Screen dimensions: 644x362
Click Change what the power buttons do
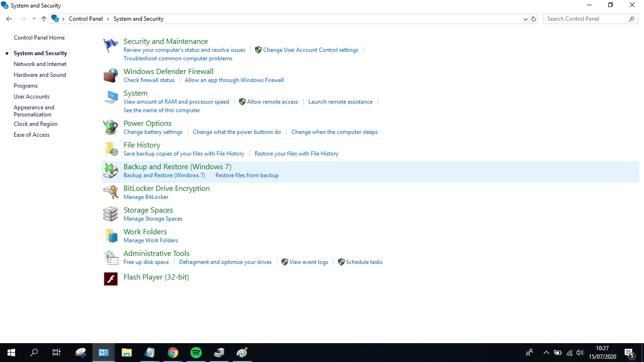(237, 132)
